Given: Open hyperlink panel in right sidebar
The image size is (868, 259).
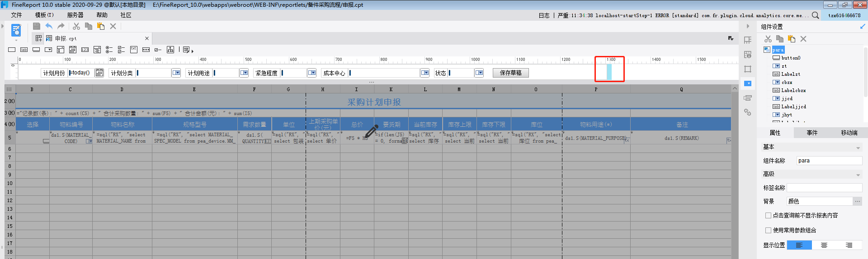Looking at the screenshot, I should (x=748, y=112).
